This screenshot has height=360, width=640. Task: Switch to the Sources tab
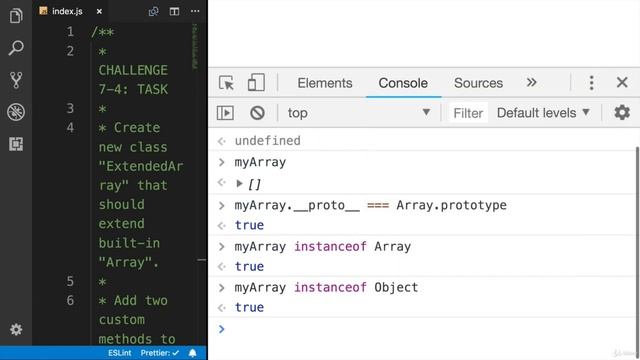pos(478,83)
